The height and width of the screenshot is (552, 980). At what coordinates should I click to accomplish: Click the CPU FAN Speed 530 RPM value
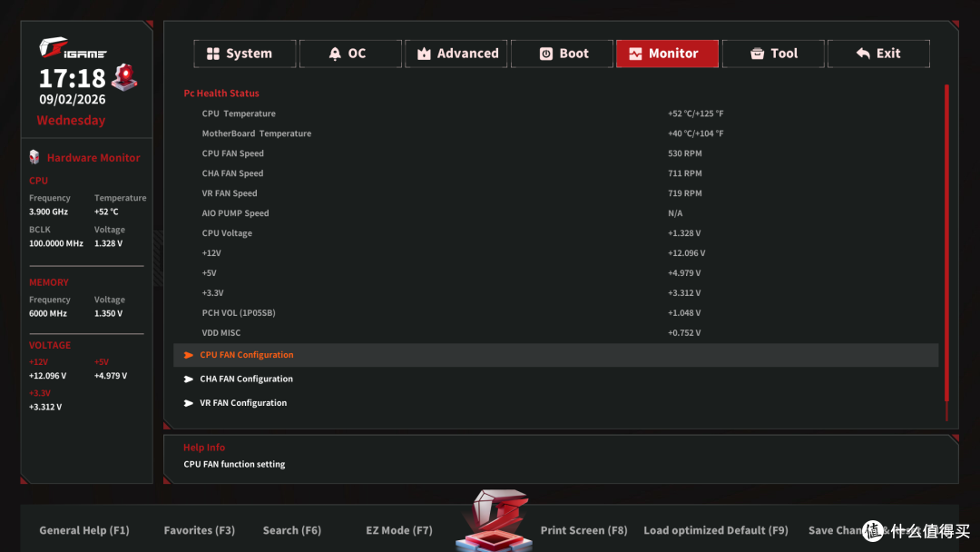pos(684,153)
